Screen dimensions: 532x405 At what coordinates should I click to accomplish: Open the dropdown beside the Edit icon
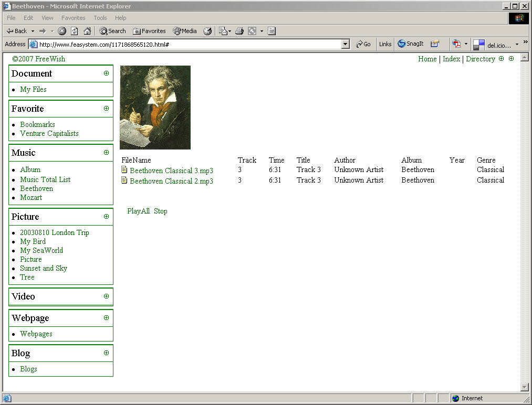pos(262,31)
